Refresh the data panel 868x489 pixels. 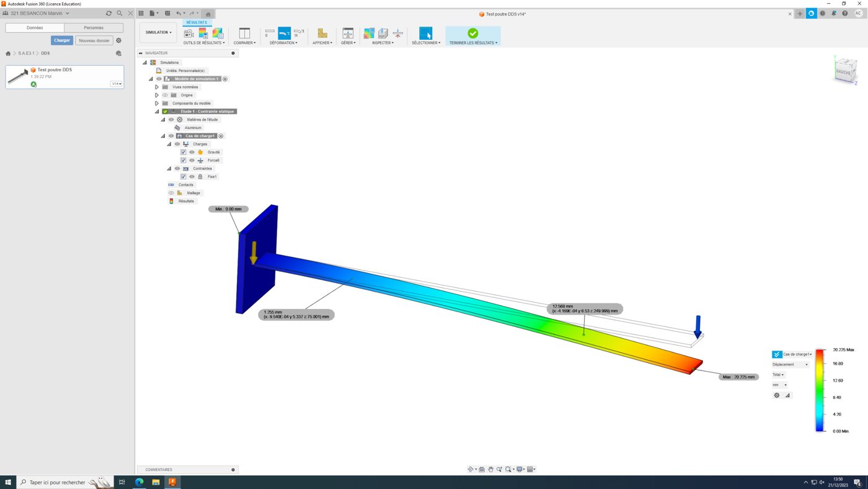(108, 13)
